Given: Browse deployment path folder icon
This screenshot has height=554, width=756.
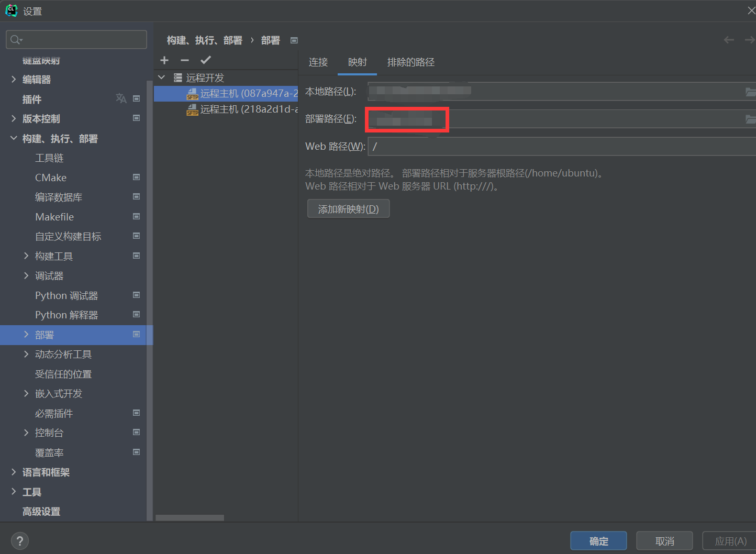Looking at the screenshot, I should 750,119.
